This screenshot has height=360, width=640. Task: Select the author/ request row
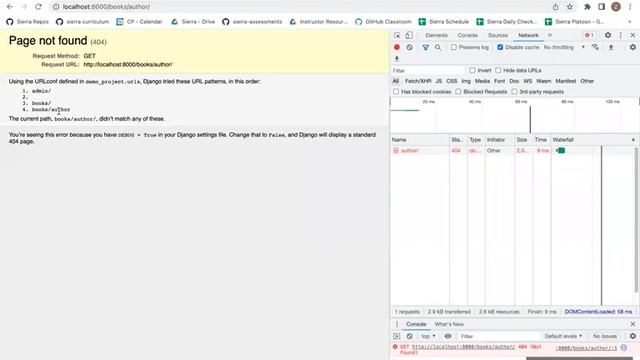point(512,151)
